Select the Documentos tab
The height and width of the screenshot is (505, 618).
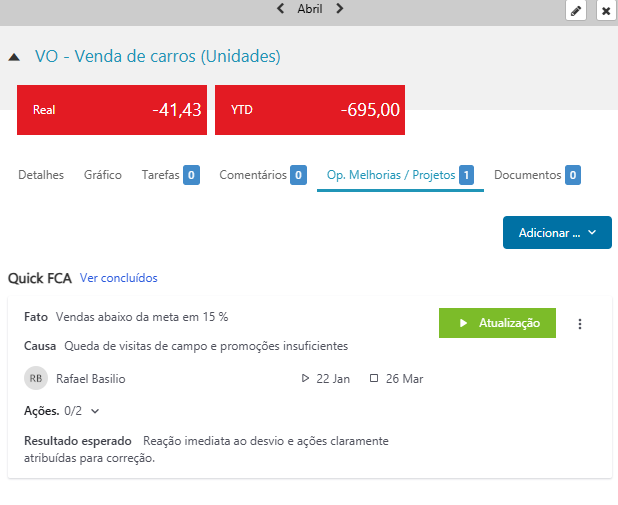coord(536,175)
